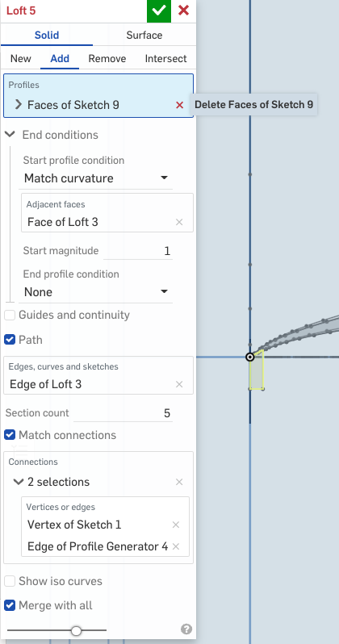Click the Section count value field
The width and height of the screenshot is (339, 644).
(123, 413)
